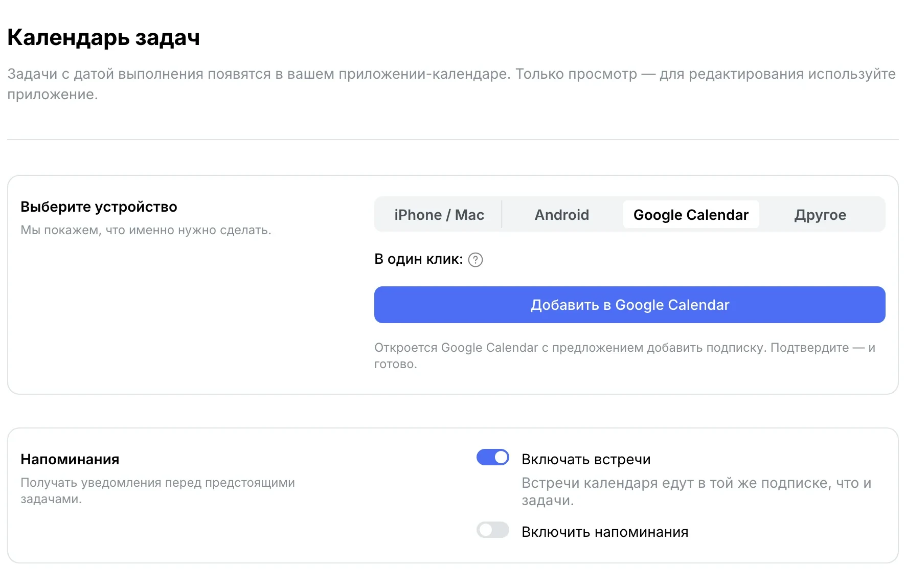Click the "В один клик:" label
Viewport: 905px width, 588px height.
click(x=419, y=259)
